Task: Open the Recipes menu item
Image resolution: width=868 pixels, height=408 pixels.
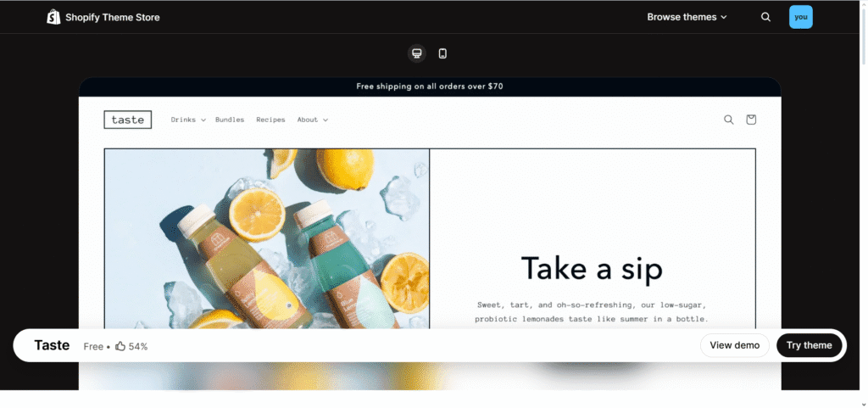Action: [x=270, y=120]
